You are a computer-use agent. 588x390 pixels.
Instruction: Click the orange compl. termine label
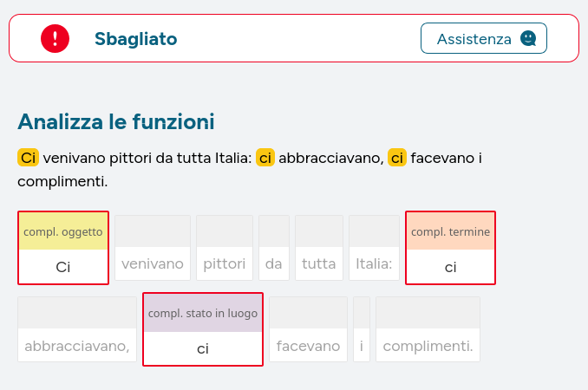tap(450, 231)
